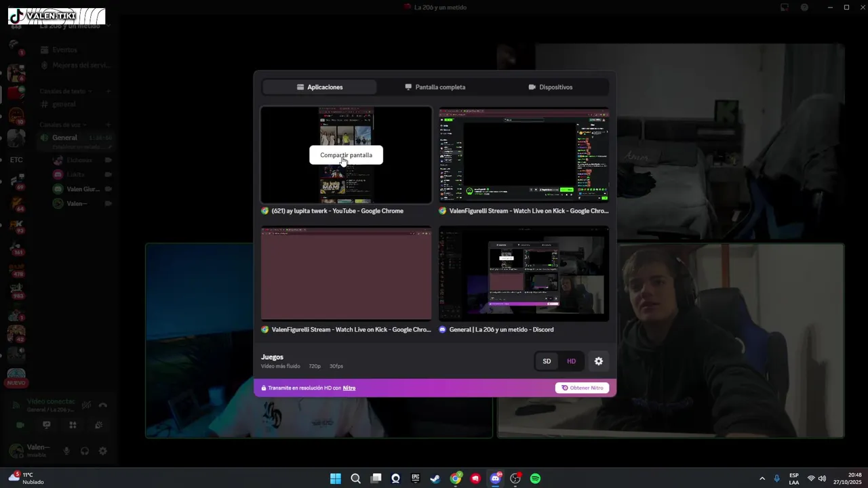
Task: Collapse the Canales de voz category
Action: point(62,125)
